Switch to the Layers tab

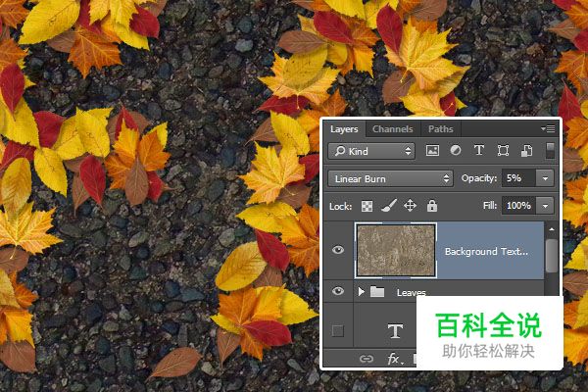click(344, 129)
